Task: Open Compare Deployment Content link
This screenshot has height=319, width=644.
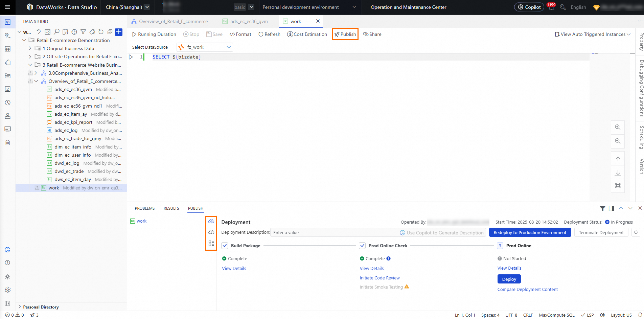Action: (x=528, y=290)
